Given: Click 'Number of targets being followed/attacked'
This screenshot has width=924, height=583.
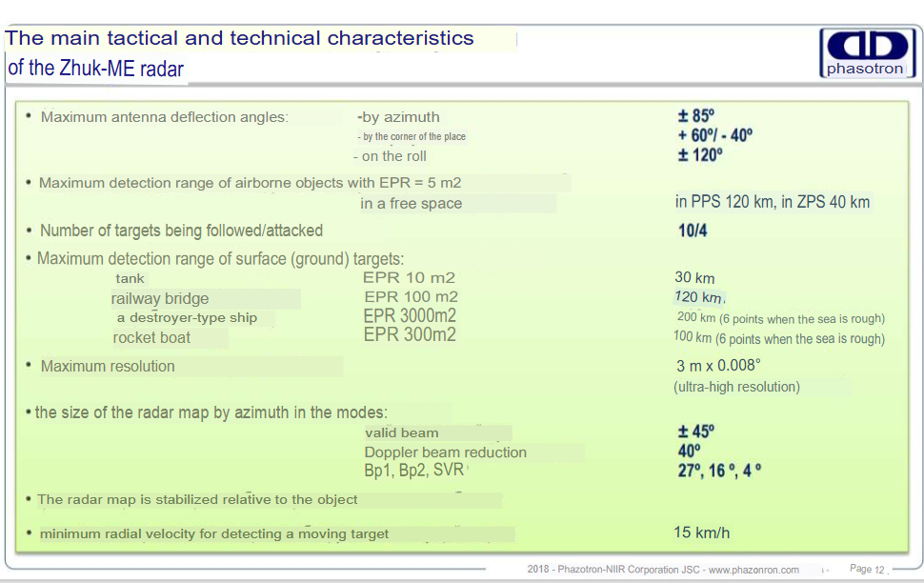Looking at the screenshot, I should tap(182, 231).
